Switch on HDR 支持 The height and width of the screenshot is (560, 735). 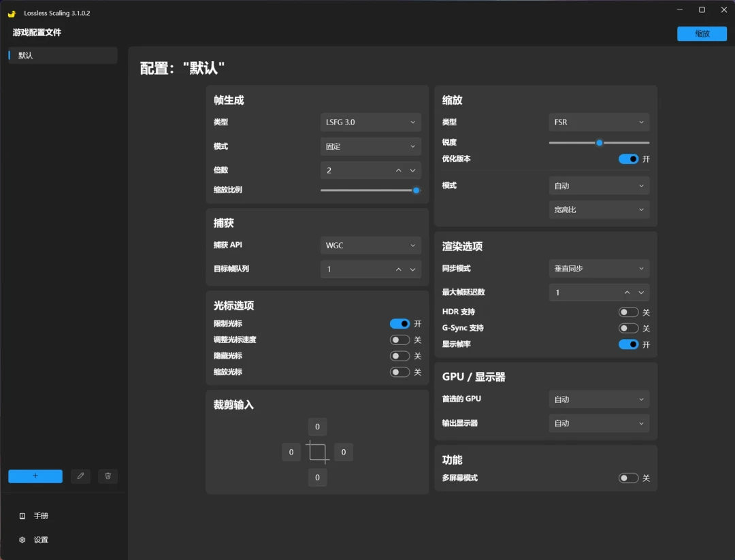[x=628, y=312]
